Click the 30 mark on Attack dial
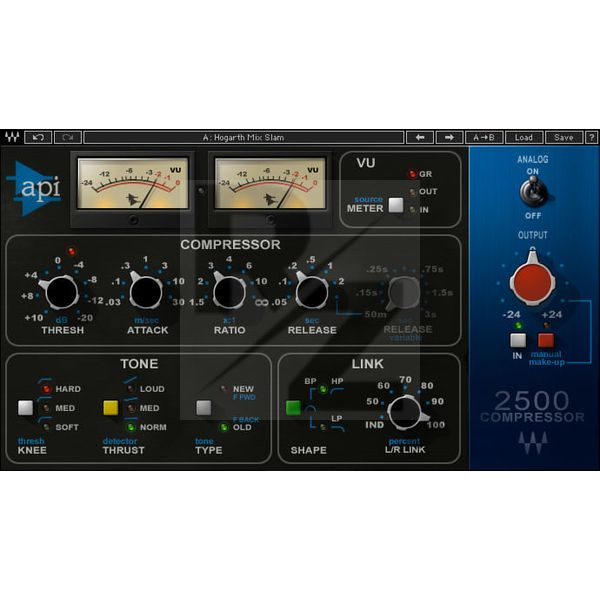Viewport: 600px width, 600px height. coord(178,302)
